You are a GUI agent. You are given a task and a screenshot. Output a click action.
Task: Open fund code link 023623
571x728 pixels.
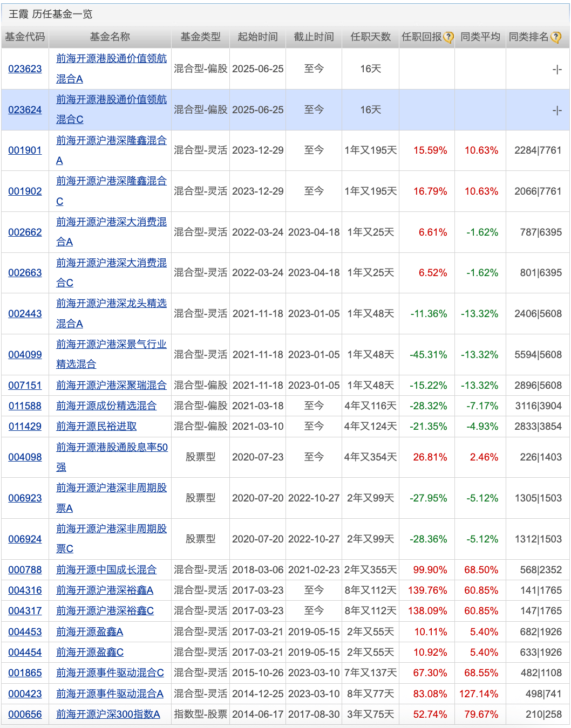click(x=25, y=68)
